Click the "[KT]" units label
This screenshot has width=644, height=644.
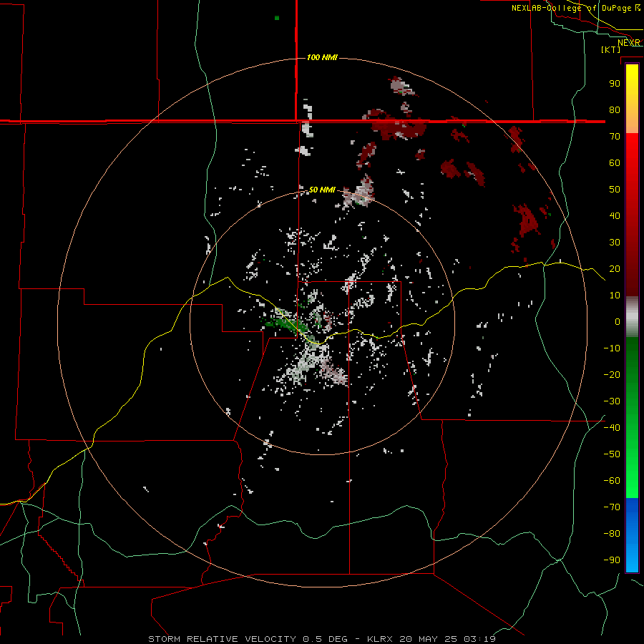(611, 49)
